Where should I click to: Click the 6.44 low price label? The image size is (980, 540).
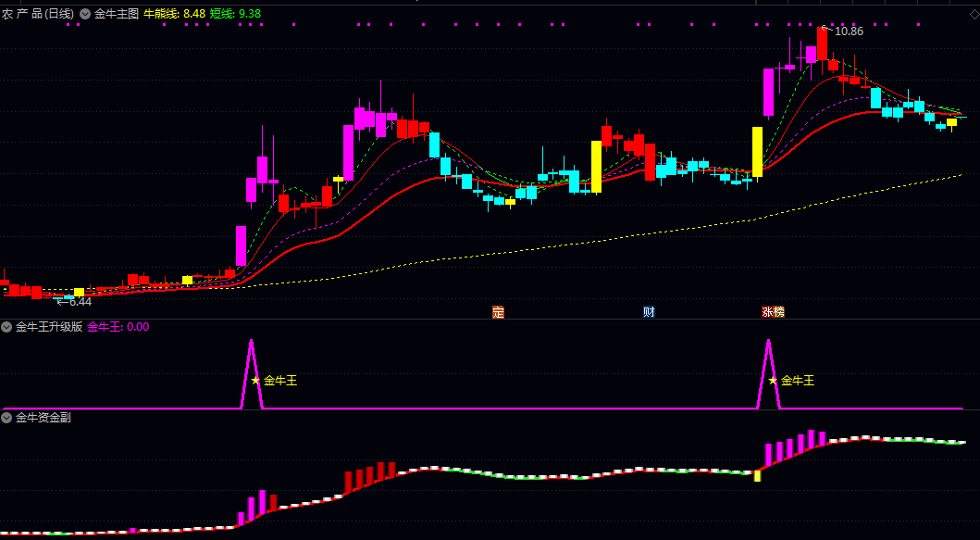[80, 302]
